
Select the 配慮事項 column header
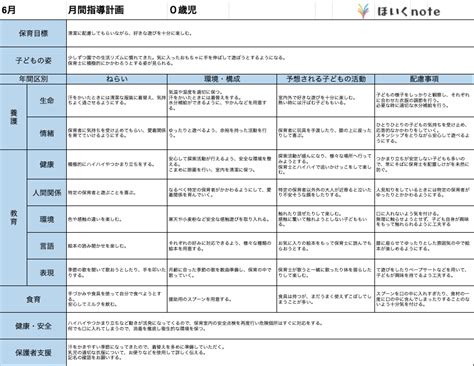(x=424, y=79)
